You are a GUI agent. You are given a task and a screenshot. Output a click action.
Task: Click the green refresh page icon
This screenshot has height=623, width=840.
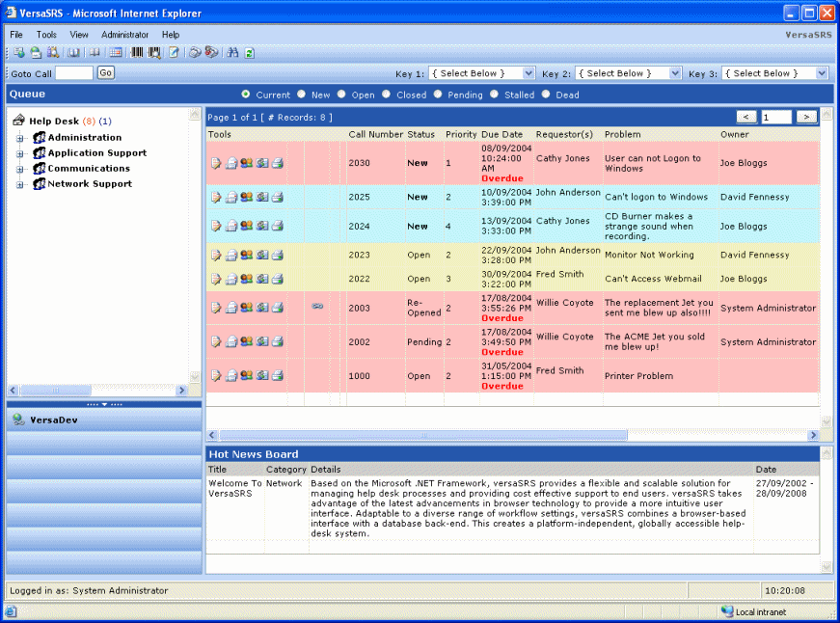point(249,52)
